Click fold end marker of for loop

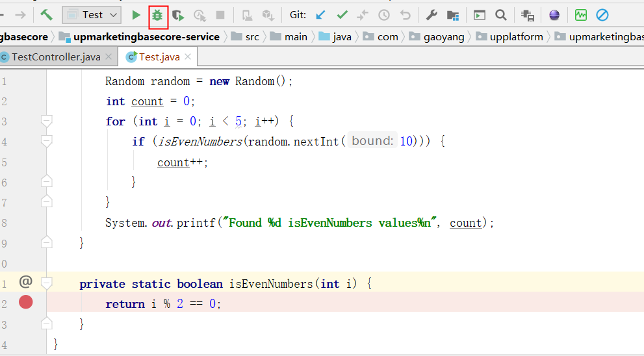46,201
